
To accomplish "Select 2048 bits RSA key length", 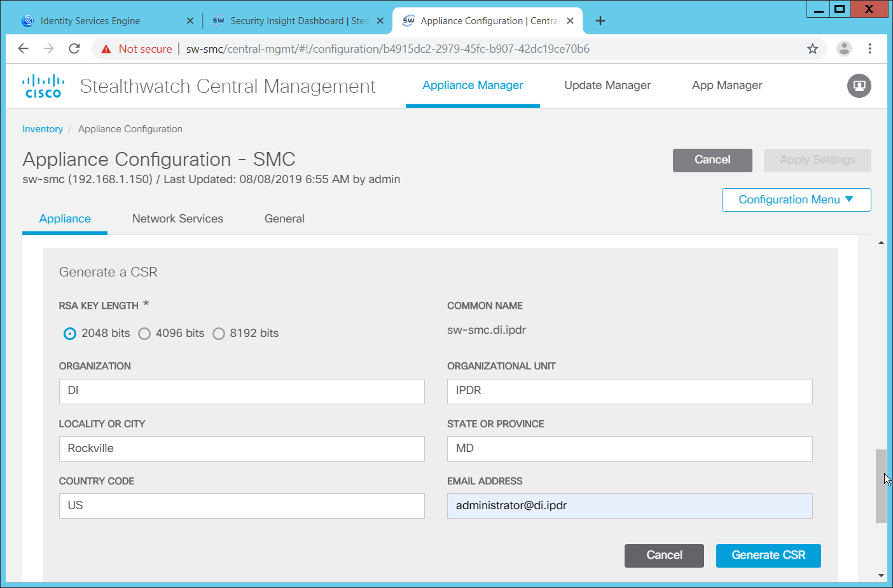I will pos(70,334).
